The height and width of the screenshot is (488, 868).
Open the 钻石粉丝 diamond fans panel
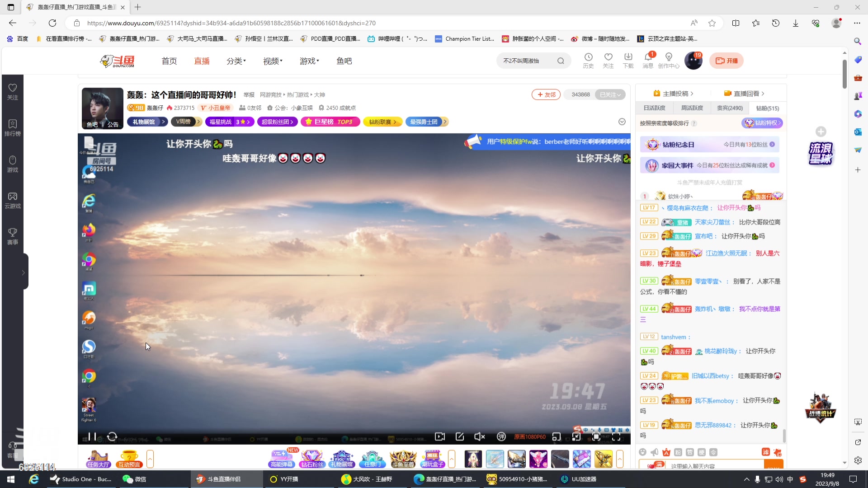coord(312,459)
